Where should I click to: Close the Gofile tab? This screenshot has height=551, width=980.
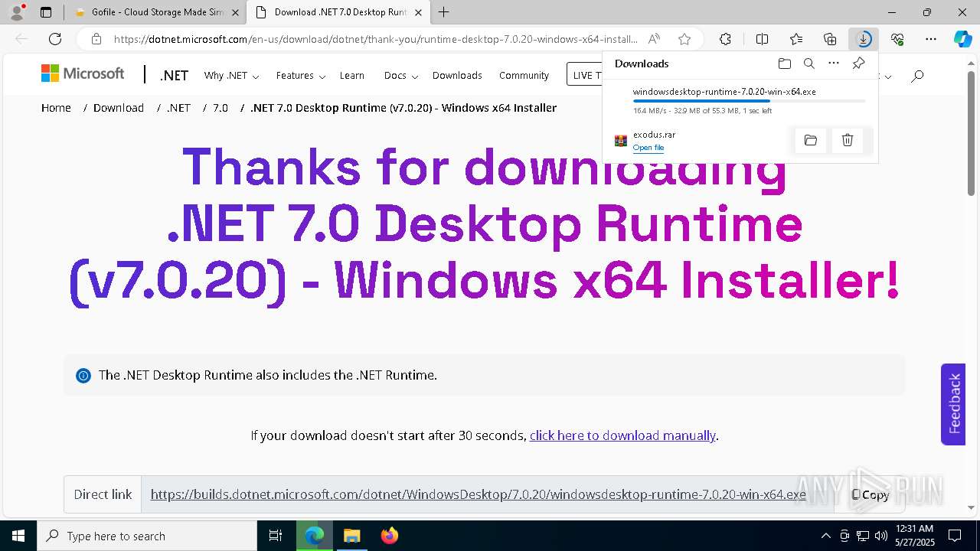[235, 12]
